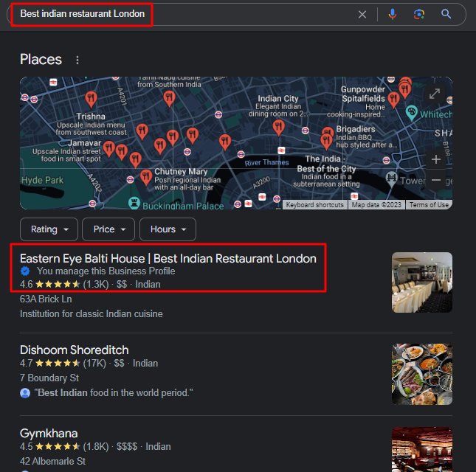The height and width of the screenshot is (472, 476).
Task: Zoom in on the map with plus
Action: 436,159
